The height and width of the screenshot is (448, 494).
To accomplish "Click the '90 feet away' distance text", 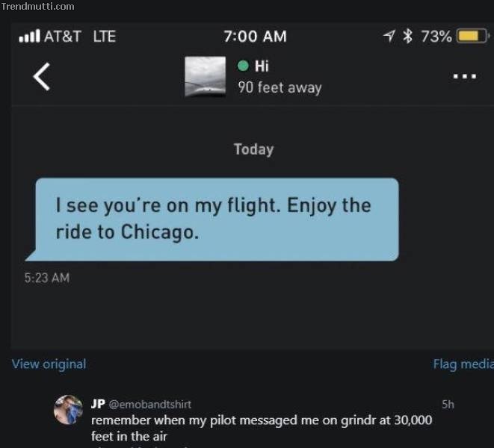I will pos(280,87).
